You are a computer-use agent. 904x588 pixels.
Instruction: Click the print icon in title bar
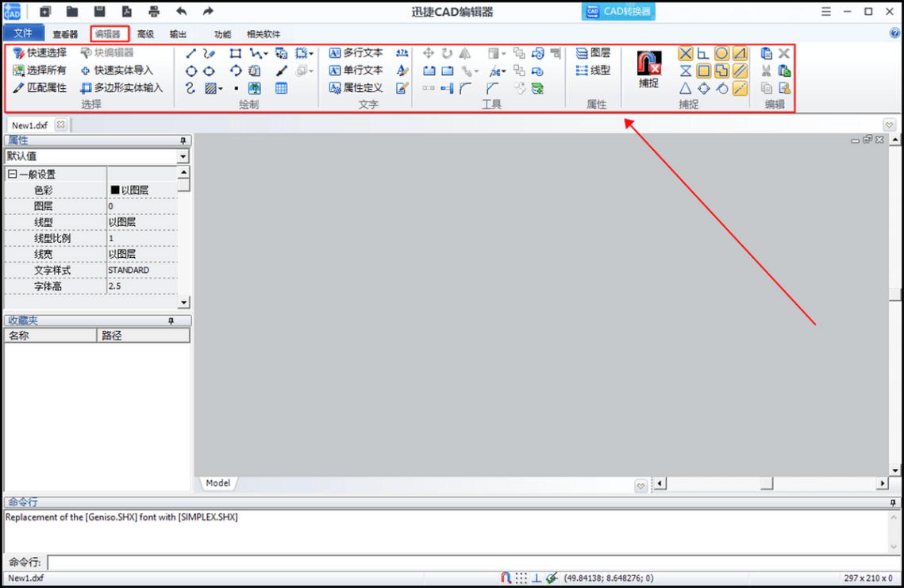tap(153, 12)
